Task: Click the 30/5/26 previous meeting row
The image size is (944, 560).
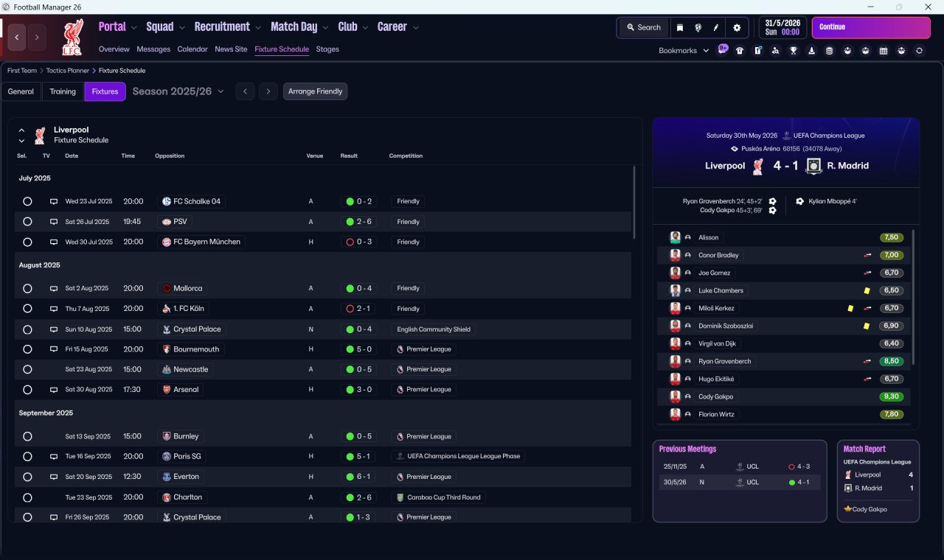Action: click(740, 483)
